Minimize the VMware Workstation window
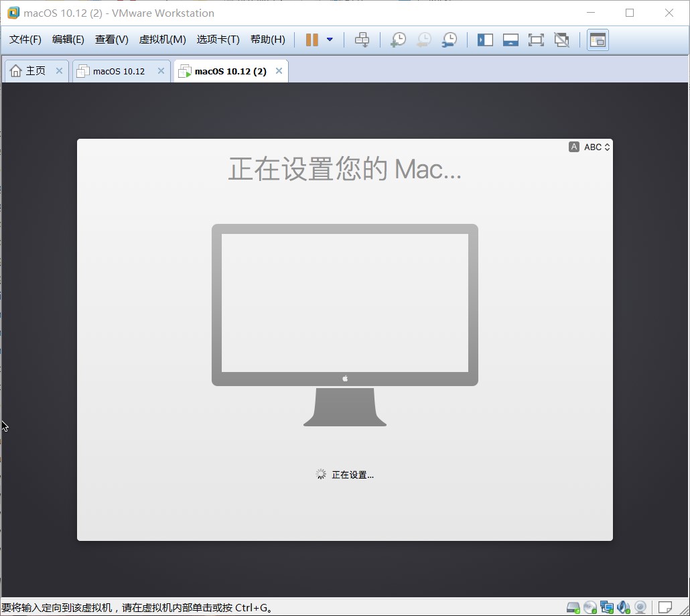The width and height of the screenshot is (690, 616). [591, 13]
